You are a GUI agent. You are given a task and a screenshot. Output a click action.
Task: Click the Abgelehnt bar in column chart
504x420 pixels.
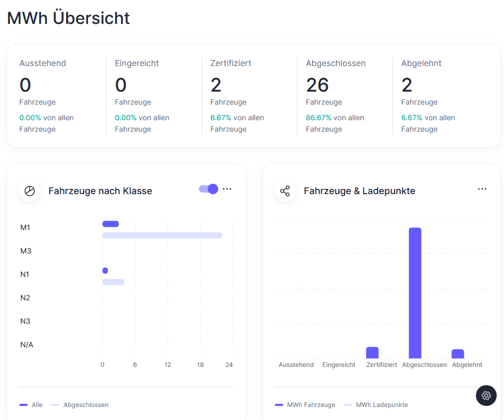coord(458,354)
